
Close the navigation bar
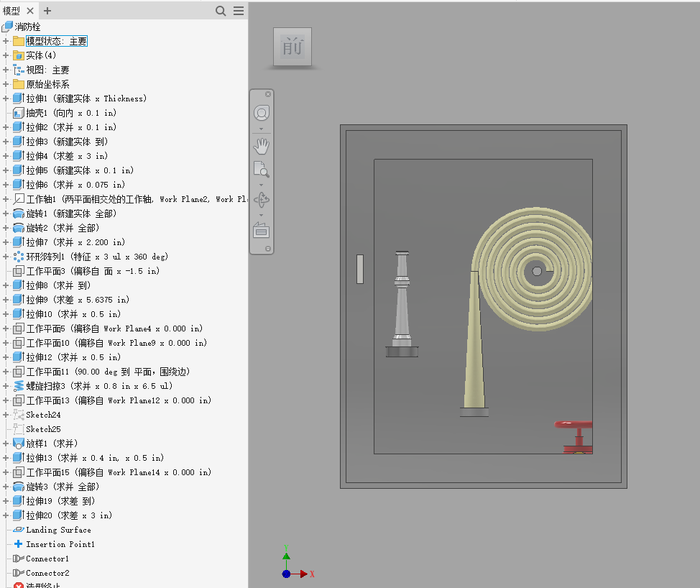tap(268, 94)
